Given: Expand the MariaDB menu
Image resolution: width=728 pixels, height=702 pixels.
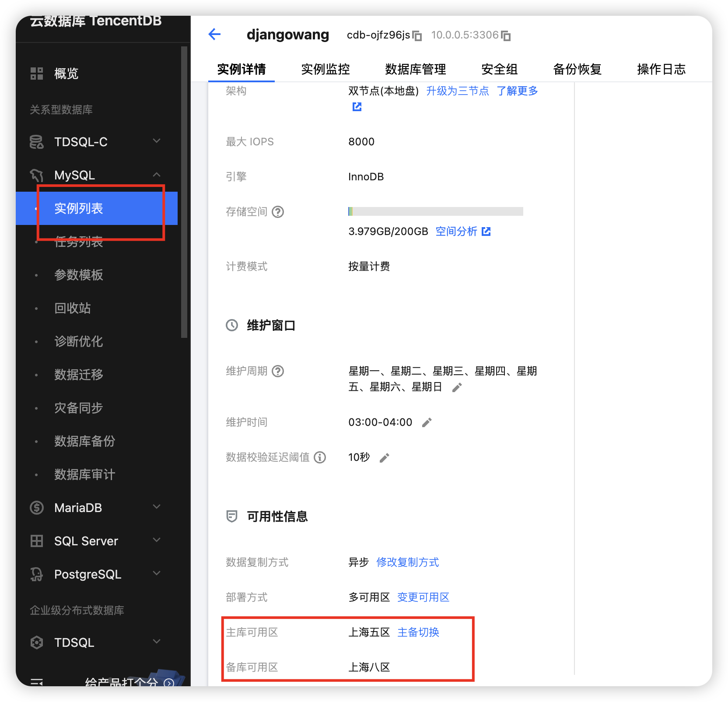Looking at the screenshot, I should pos(157,507).
